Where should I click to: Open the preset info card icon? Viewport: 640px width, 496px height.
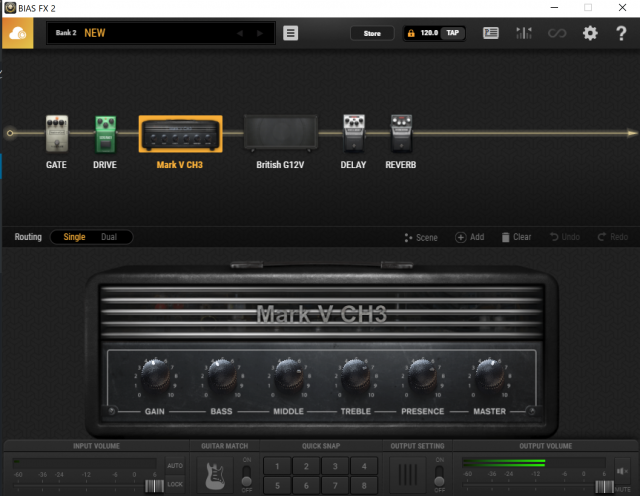click(x=491, y=33)
